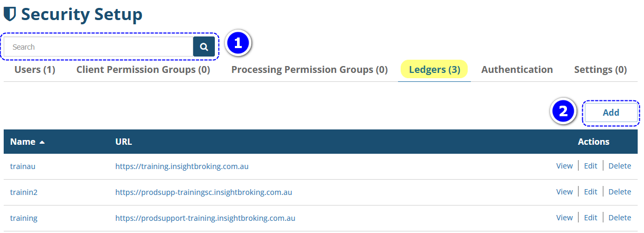Click the Name column sort arrow
The height and width of the screenshot is (233, 644).
click(42, 142)
